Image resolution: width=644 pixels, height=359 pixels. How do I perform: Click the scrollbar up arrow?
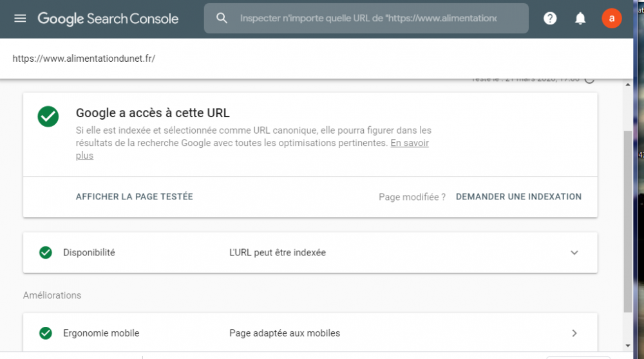pos(628,82)
